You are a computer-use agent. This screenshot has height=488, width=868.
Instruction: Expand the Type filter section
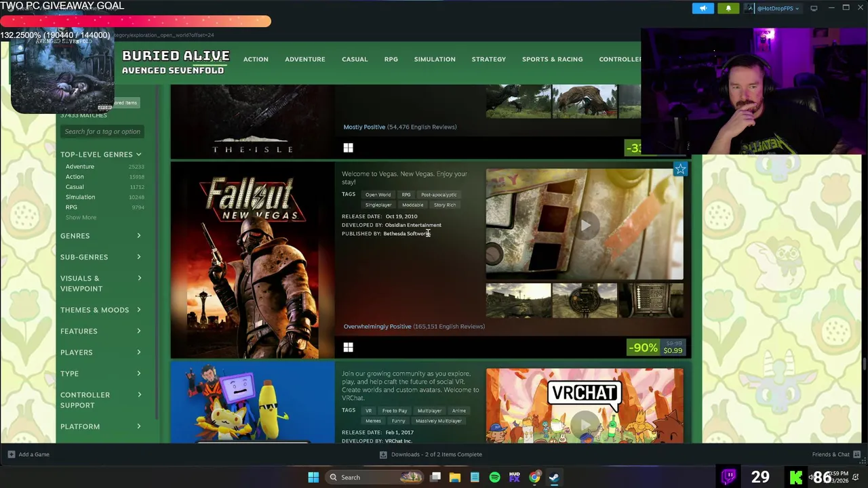(x=100, y=373)
